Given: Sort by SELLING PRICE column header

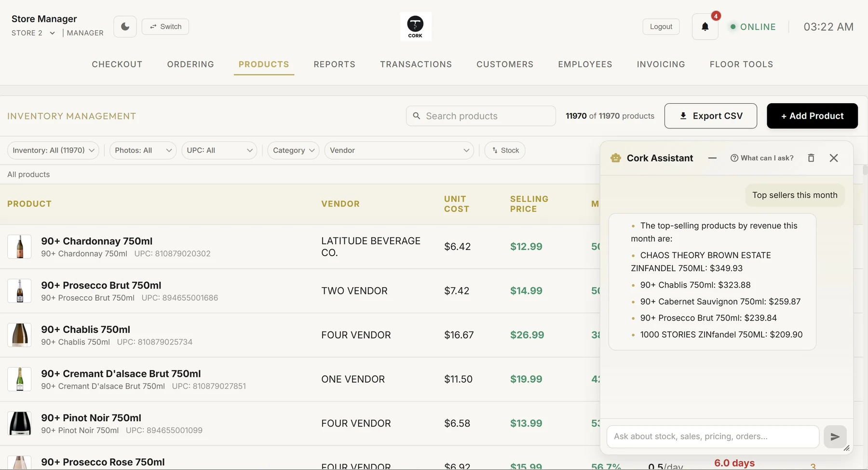Looking at the screenshot, I should click(x=529, y=204).
